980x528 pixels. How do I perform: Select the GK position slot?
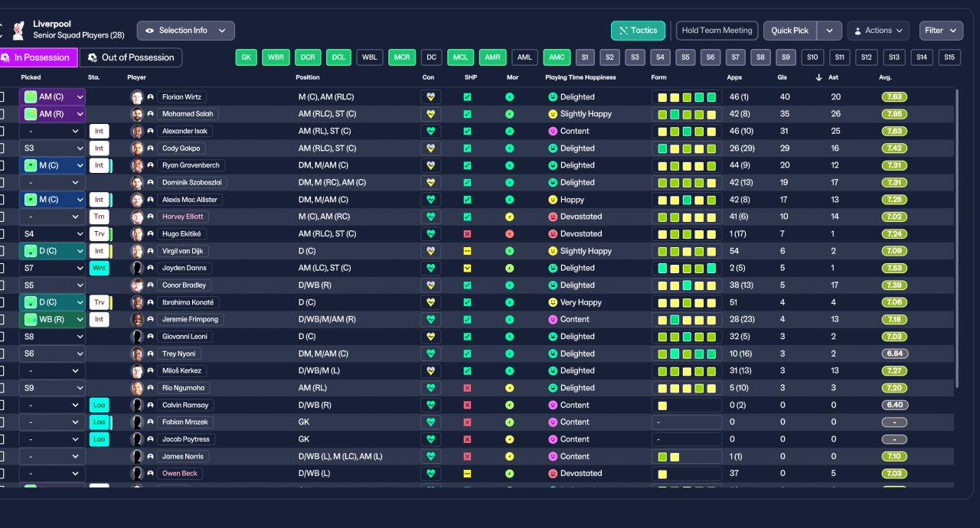click(x=246, y=57)
